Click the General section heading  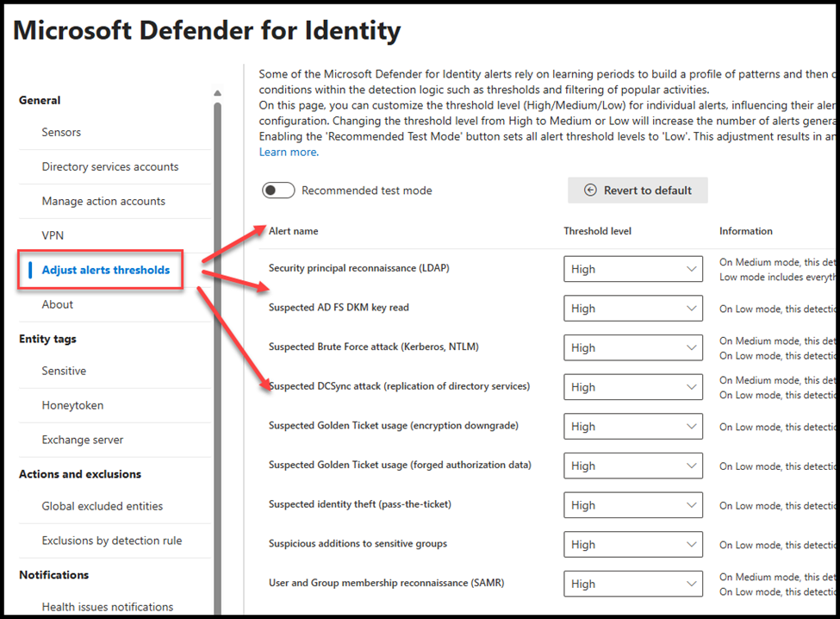[x=40, y=100]
